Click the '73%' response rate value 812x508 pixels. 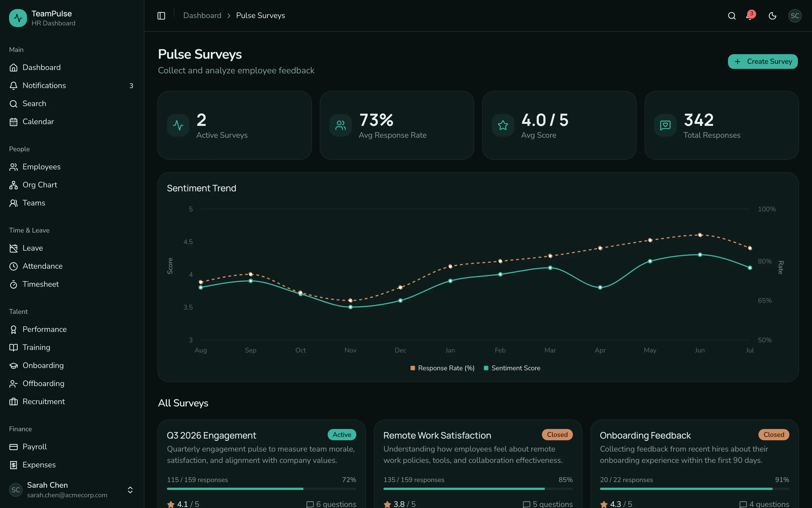[x=376, y=120]
